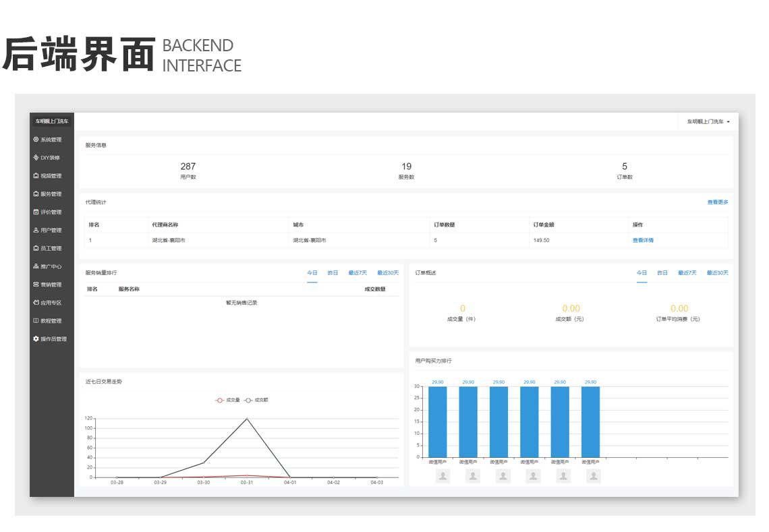The width and height of the screenshot is (769, 532).
Task: Click the 应用专区 sidebar icon
Action: pyautogui.click(x=36, y=303)
